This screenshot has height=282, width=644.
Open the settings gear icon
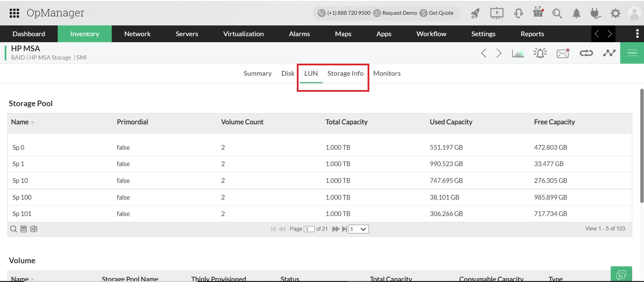[615, 13]
